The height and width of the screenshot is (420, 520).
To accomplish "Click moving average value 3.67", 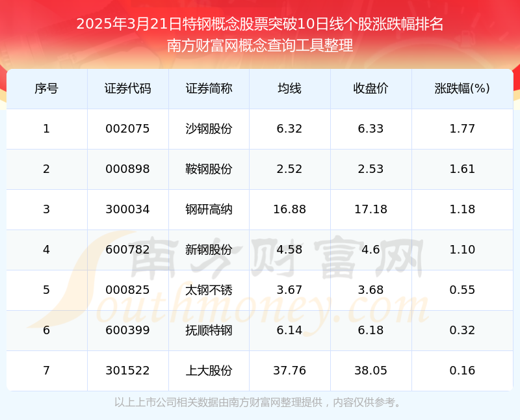I will click(289, 290).
